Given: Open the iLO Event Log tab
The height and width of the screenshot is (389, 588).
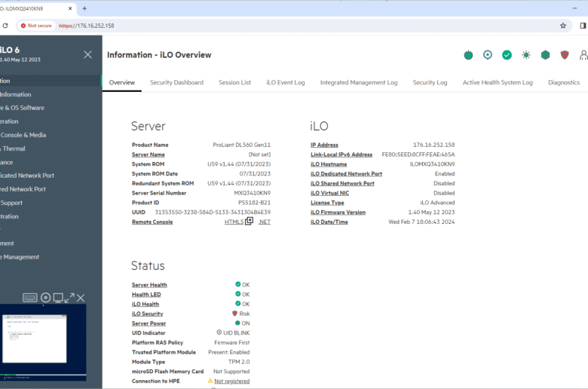Looking at the screenshot, I should pyautogui.click(x=286, y=82).
